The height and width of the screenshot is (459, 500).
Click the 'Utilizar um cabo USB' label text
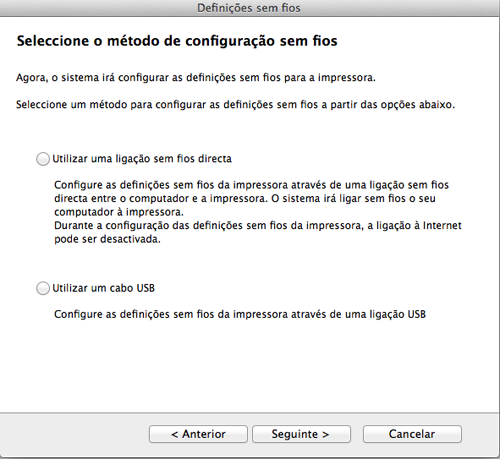104,288
